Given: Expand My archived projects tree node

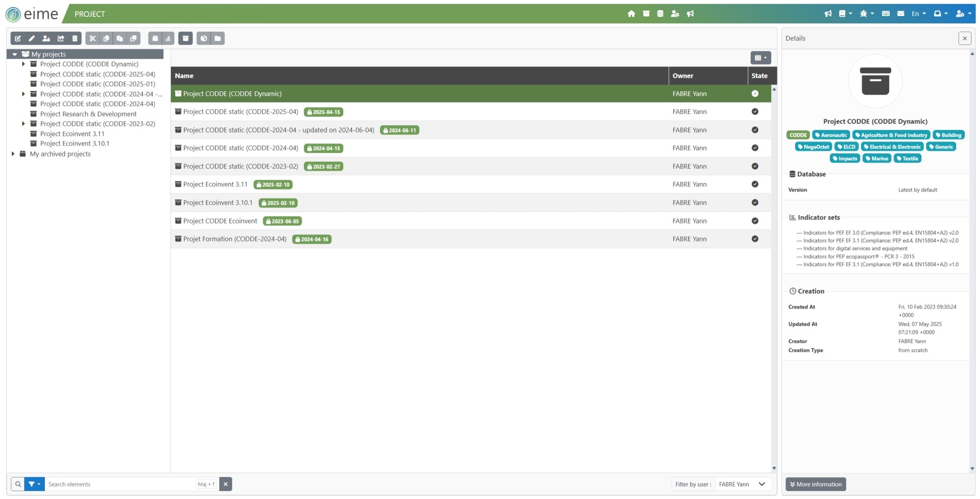Looking at the screenshot, I should pos(13,154).
